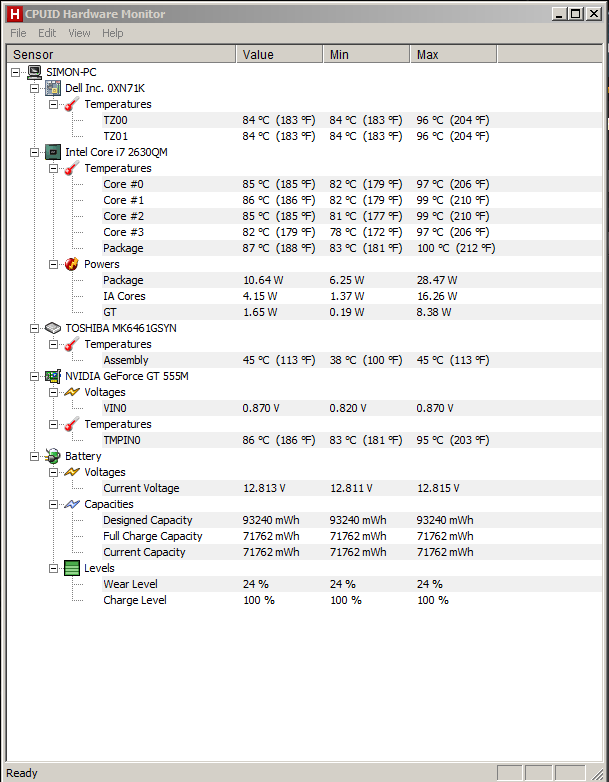609x782 pixels.
Task: Select the Full Charge Capacity row
Action: click(352, 536)
